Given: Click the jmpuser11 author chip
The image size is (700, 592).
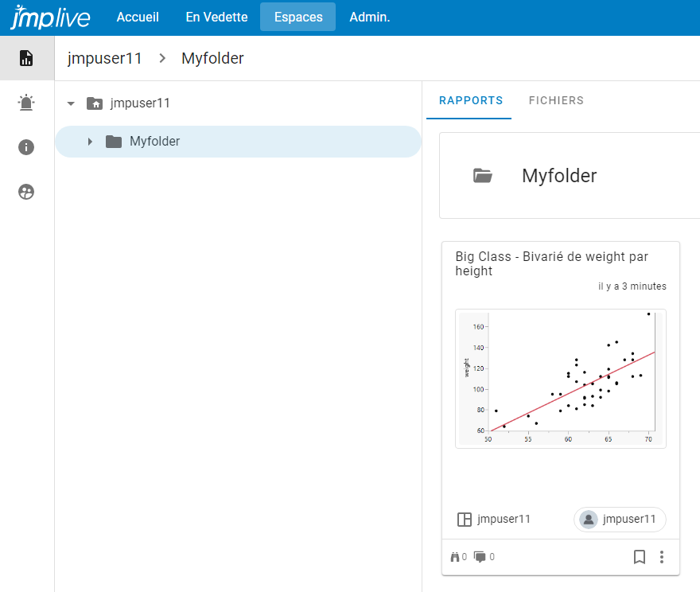Looking at the screenshot, I should pyautogui.click(x=620, y=520).
